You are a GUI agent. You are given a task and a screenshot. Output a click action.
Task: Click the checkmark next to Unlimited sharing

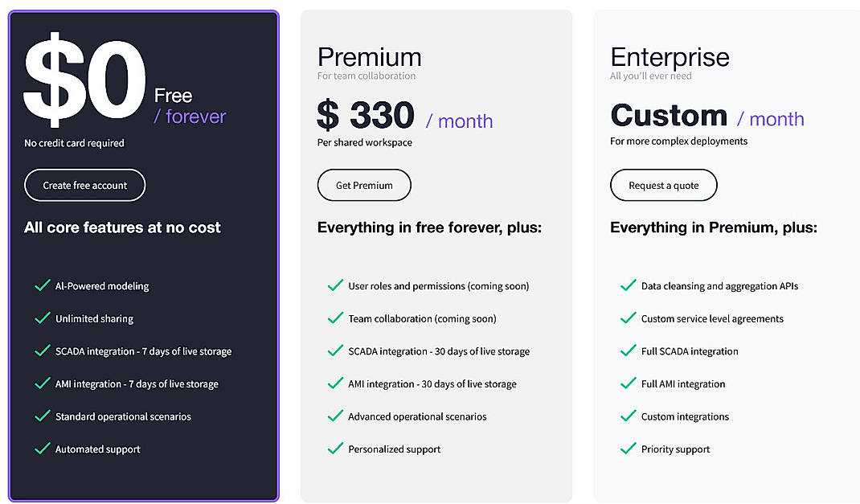42,318
